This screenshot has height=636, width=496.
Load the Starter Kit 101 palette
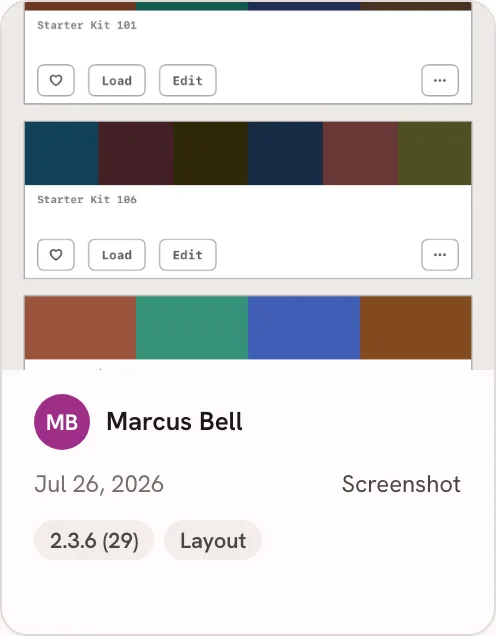(117, 80)
